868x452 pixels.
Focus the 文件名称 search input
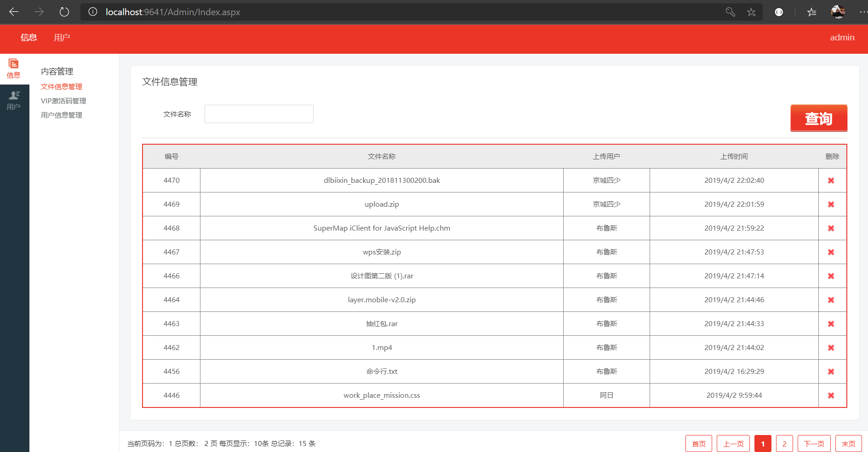click(x=259, y=114)
